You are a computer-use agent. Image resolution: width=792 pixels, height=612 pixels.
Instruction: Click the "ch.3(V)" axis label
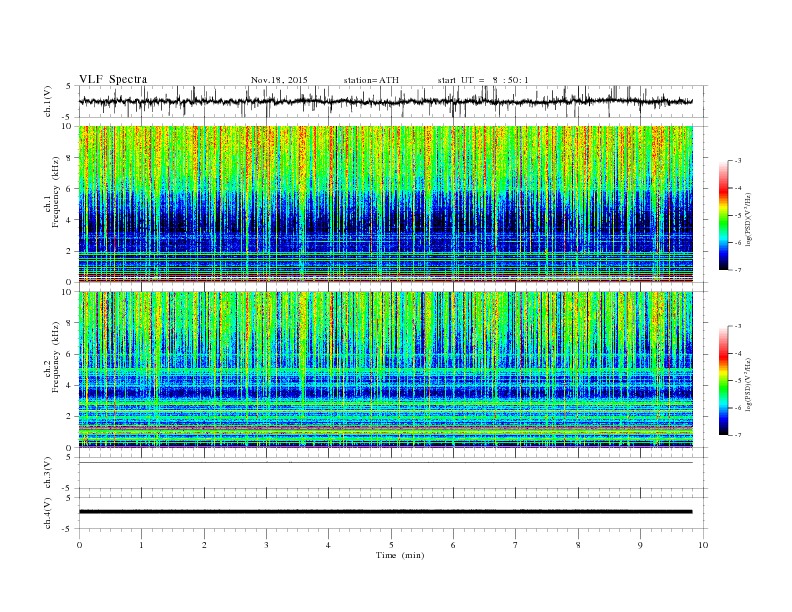coord(48,473)
